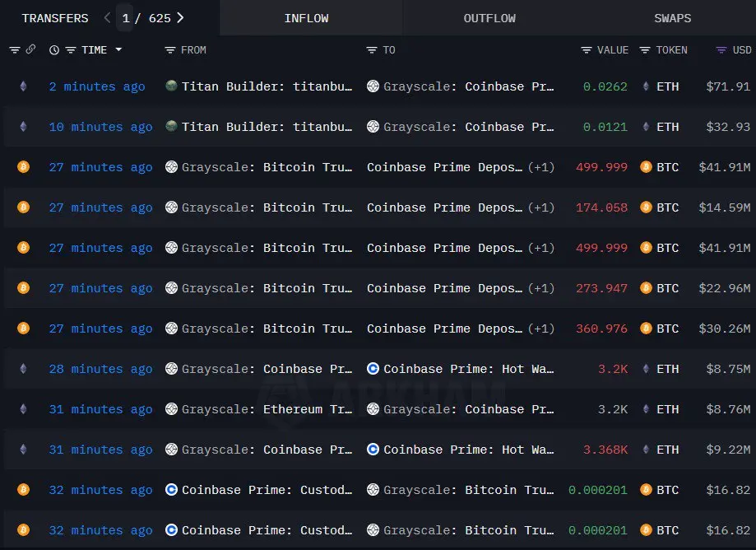Click Titan Builder globe icon in $71.91 row

point(171,86)
